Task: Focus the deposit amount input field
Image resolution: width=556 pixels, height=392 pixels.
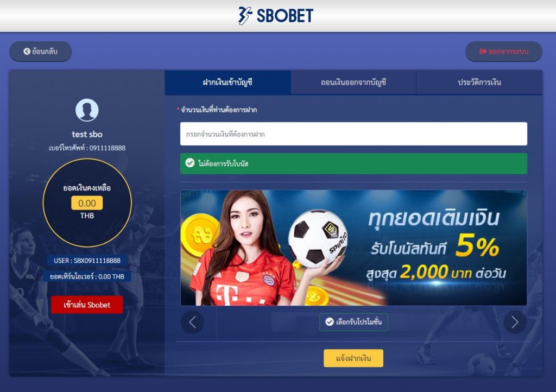Action: [x=353, y=134]
